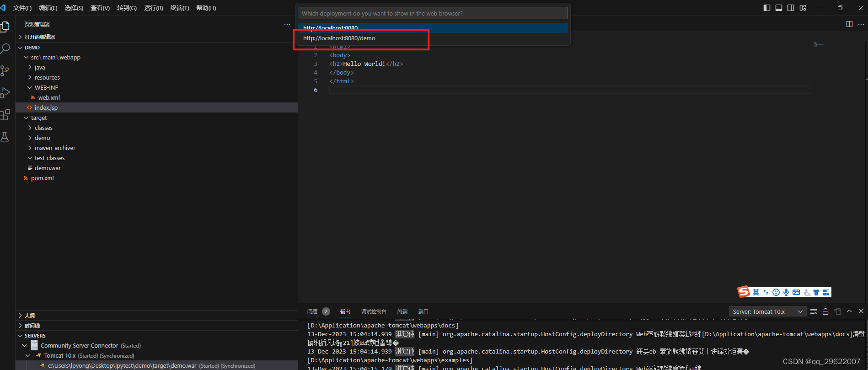The image size is (868, 370).
Task: Open the Server: Tomcat 10.x output dropdown
Action: [767, 311]
